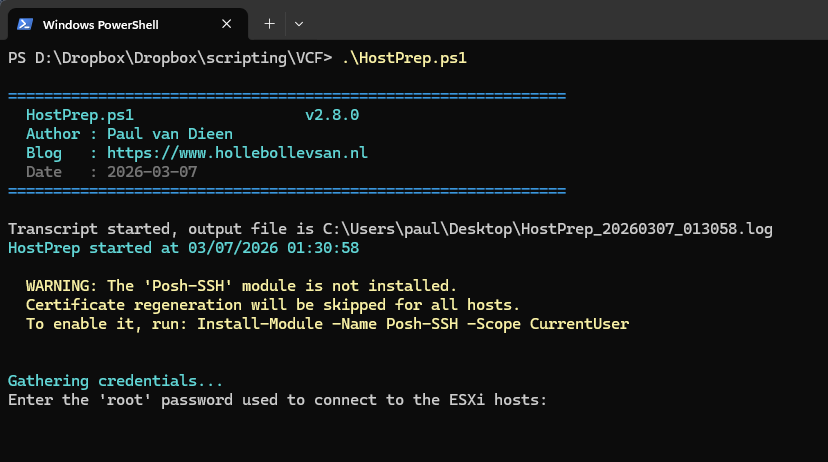Click the v2.8.0 version number
The height and width of the screenshot is (462, 828).
[x=332, y=115]
